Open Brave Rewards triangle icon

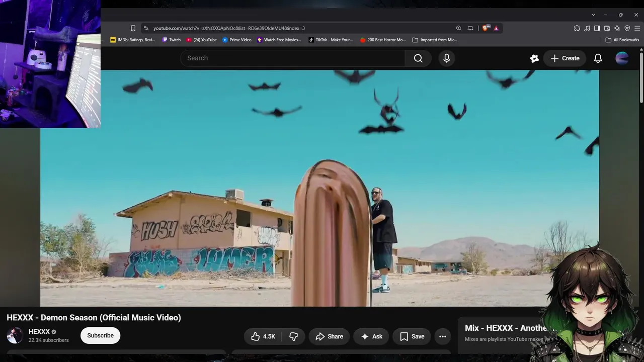point(496,28)
